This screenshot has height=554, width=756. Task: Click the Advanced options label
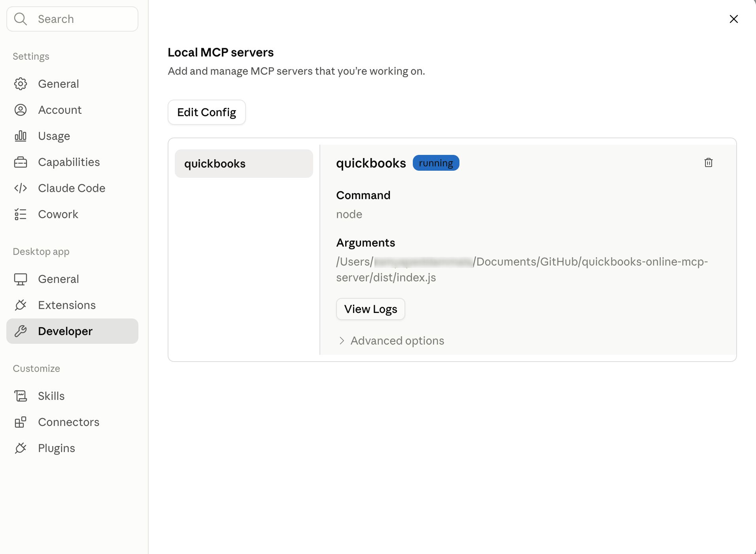pyautogui.click(x=397, y=341)
